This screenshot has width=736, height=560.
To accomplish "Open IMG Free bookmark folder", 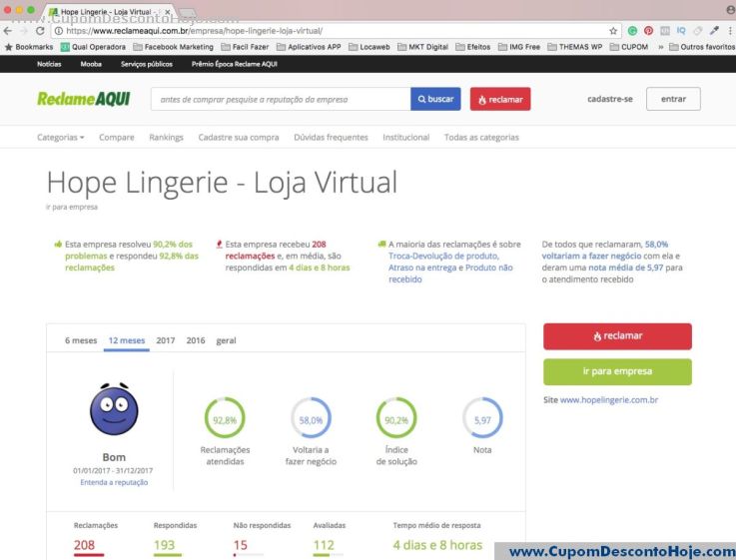I will tap(519, 47).
